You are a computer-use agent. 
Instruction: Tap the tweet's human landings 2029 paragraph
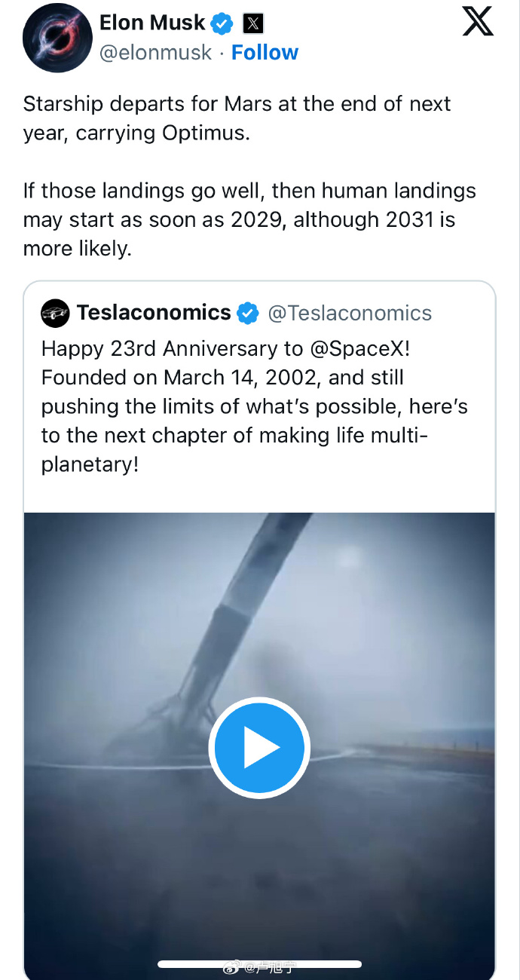click(x=249, y=220)
